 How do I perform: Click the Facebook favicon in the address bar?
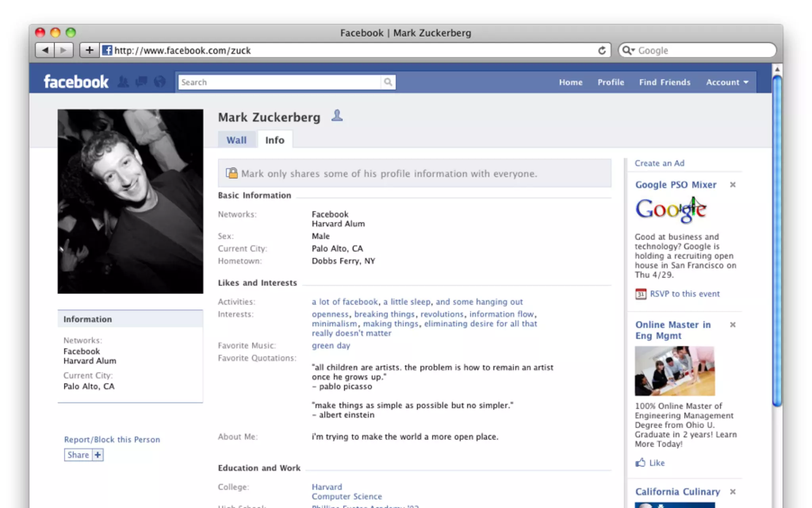pos(107,50)
